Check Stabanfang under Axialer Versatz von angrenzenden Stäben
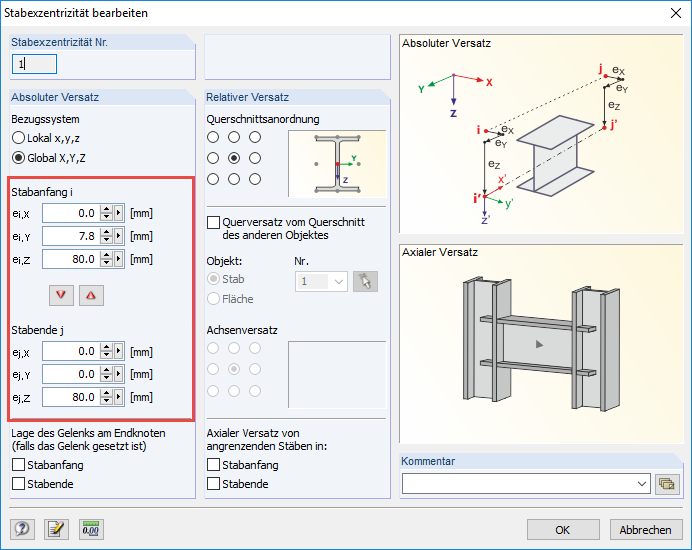 pos(214,465)
